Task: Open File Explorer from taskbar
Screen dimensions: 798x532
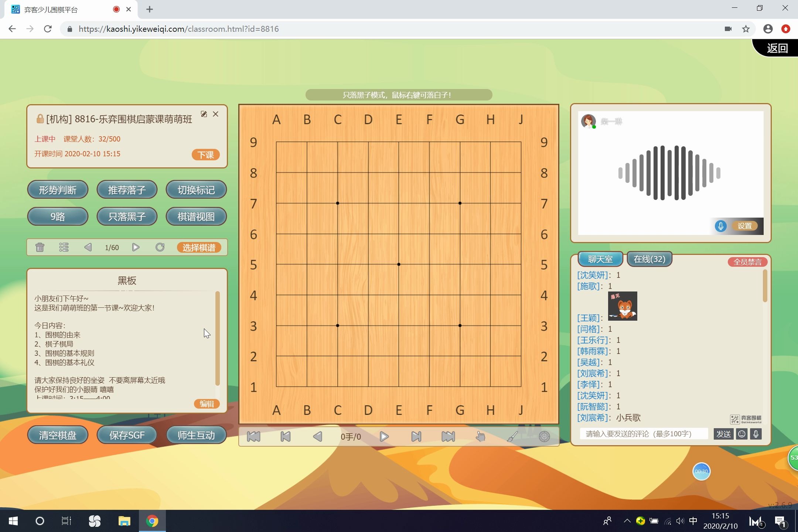Action: [124, 521]
